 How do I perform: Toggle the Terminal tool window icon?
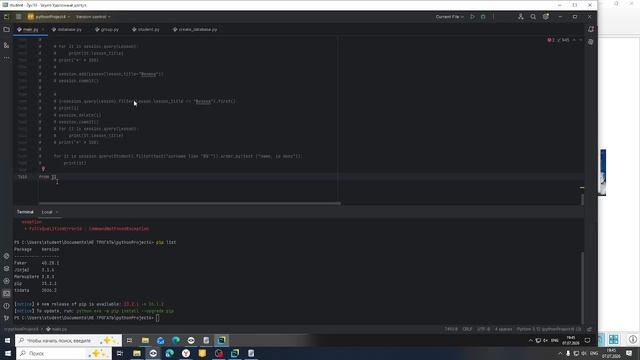coord(7,293)
